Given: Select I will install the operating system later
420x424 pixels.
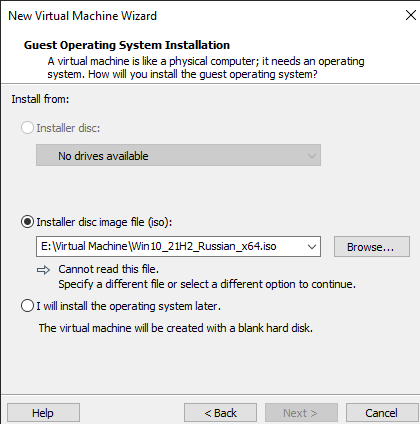Looking at the screenshot, I should coord(27,306).
